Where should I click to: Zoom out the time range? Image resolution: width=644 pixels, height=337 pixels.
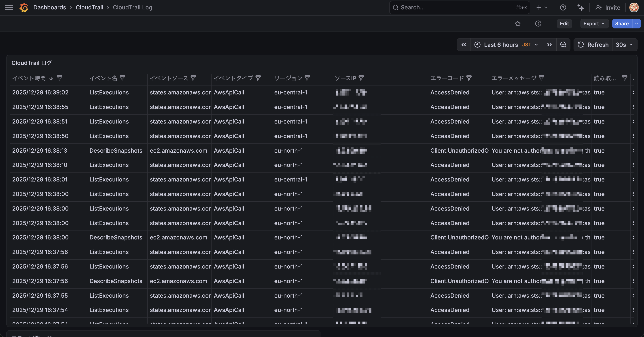pyautogui.click(x=563, y=45)
